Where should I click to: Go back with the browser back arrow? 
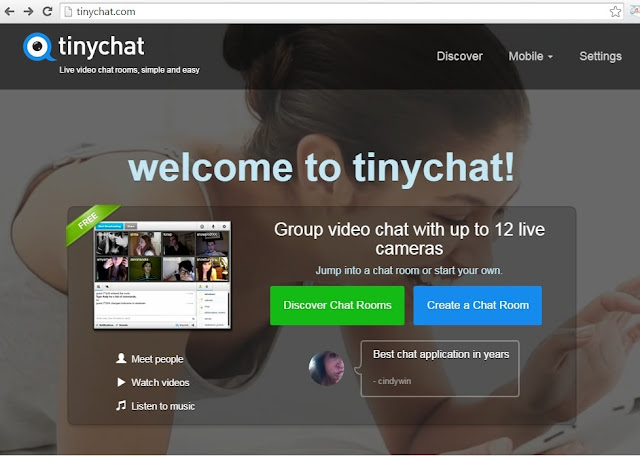9,11
